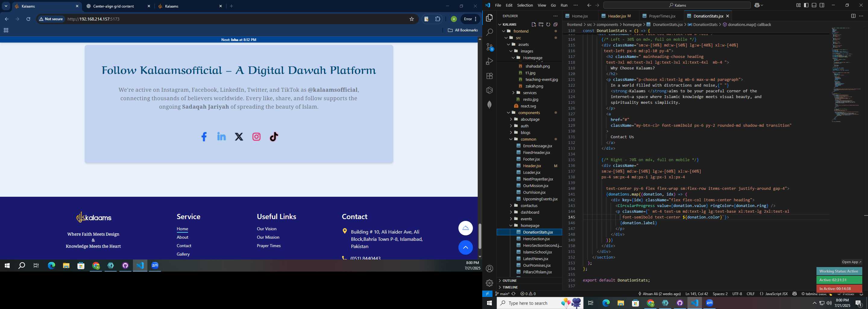This screenshot has height=309, width=868.
Task: Open the File menu in VS Code
Action: pos(498,5)
